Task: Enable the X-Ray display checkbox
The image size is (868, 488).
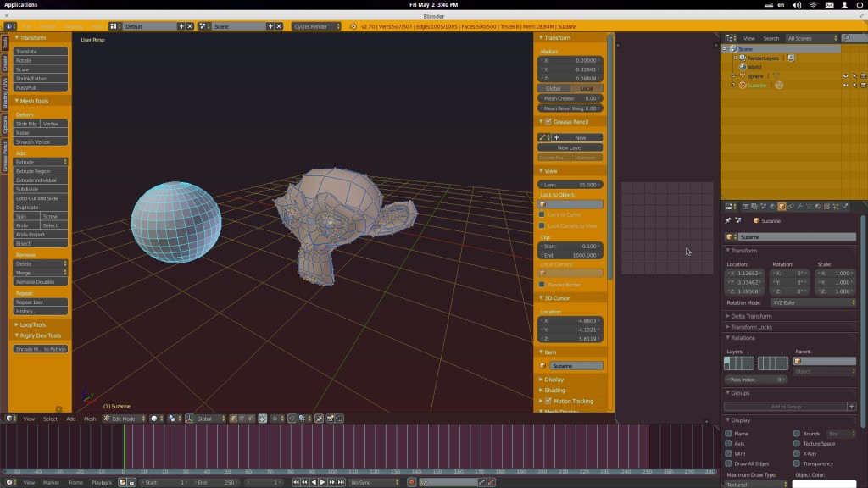Action: pos(797,453)
